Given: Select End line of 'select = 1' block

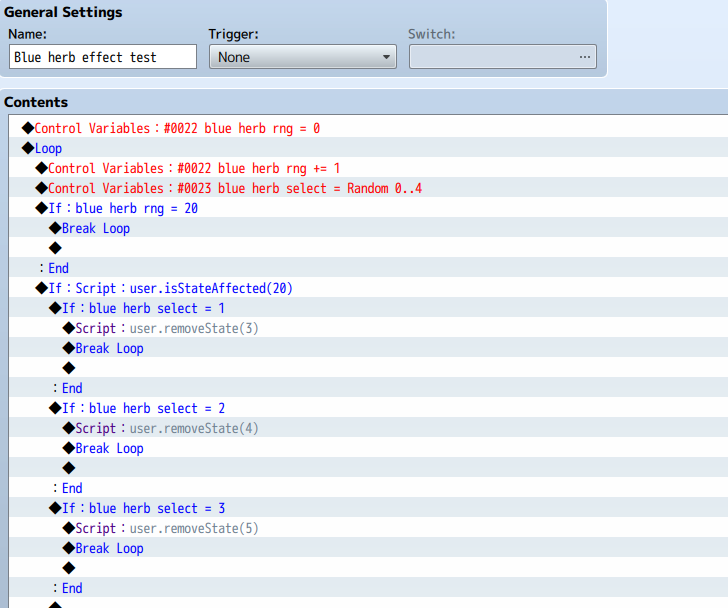Looking at the screenshot, I should [369, 388].
